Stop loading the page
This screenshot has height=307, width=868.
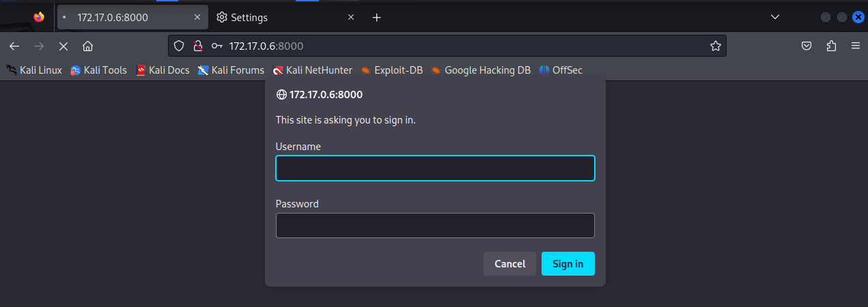click(64, 46)
